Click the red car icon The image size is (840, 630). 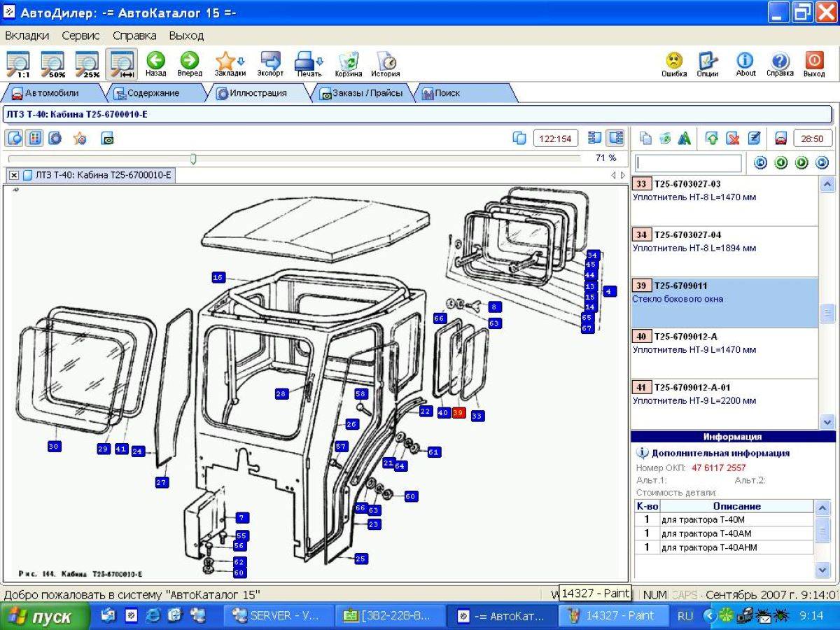pyautogui.click(x=780, y=139)
